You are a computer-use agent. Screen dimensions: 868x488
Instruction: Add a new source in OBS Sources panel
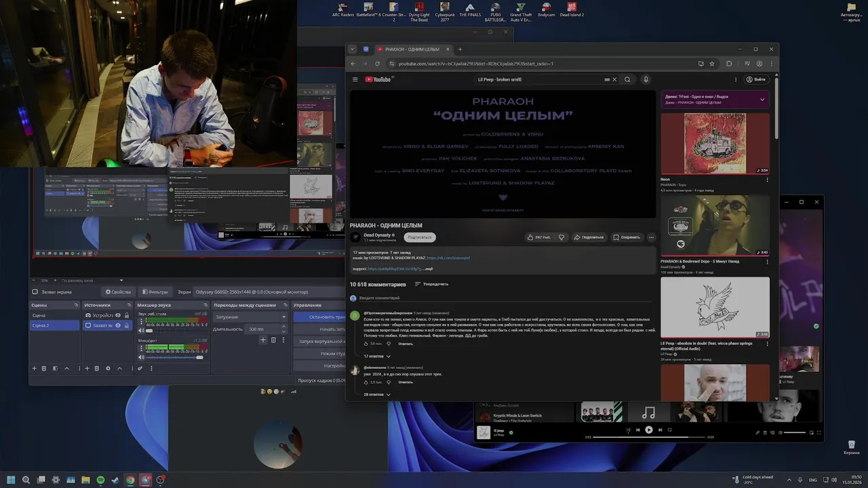87,368
